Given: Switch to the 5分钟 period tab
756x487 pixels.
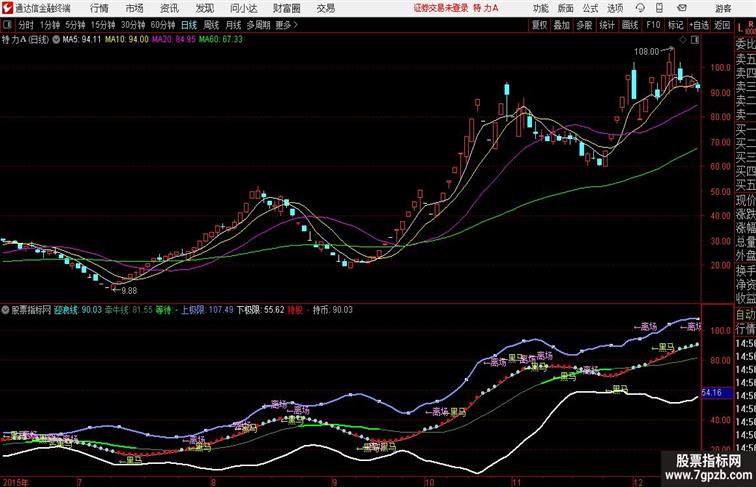Looking at the screenshot, I should (75, 25).
